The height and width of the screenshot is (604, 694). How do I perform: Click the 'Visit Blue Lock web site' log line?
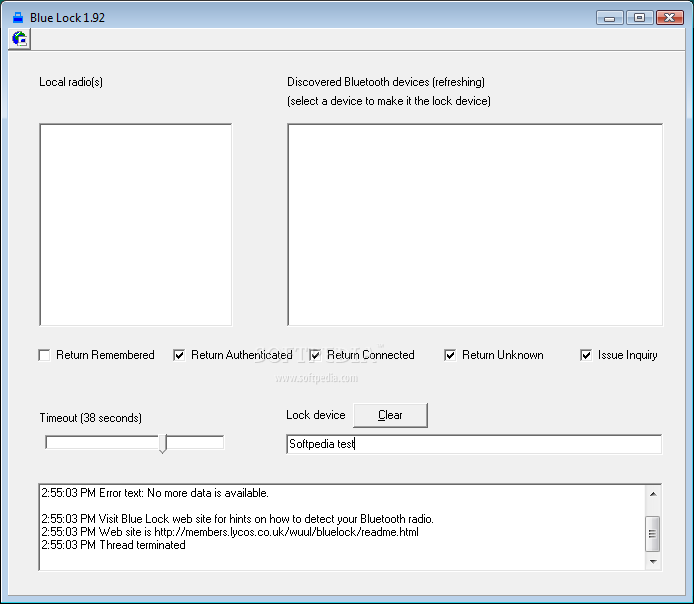[237, 519]
